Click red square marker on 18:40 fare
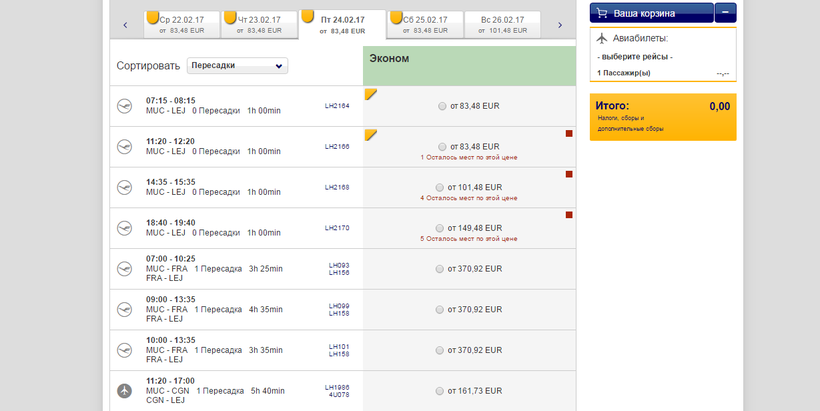820x411 pixels. [569, 215]
